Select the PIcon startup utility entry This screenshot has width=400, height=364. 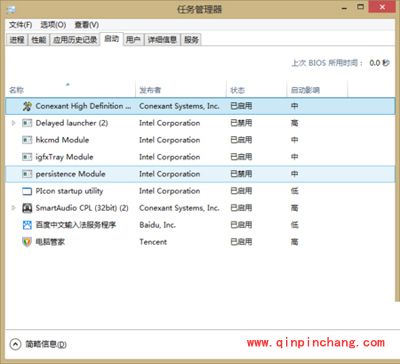[x=69, y=191]
